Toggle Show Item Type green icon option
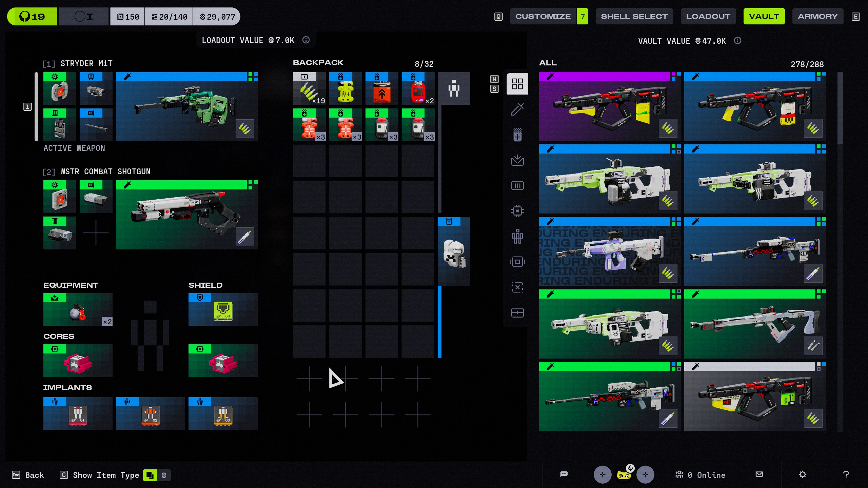The width and height of the screenshot is (868, 488). coord(150,475)
